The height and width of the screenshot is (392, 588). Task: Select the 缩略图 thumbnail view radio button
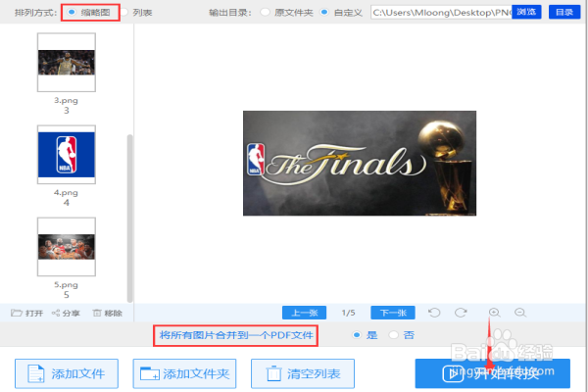coord(72,13)
